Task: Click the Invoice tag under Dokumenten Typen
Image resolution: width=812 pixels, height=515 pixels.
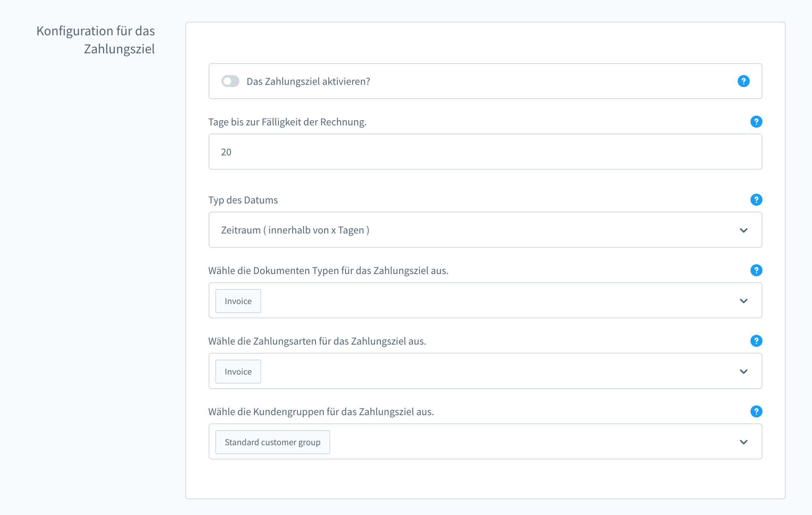Action: click(238, 301)
